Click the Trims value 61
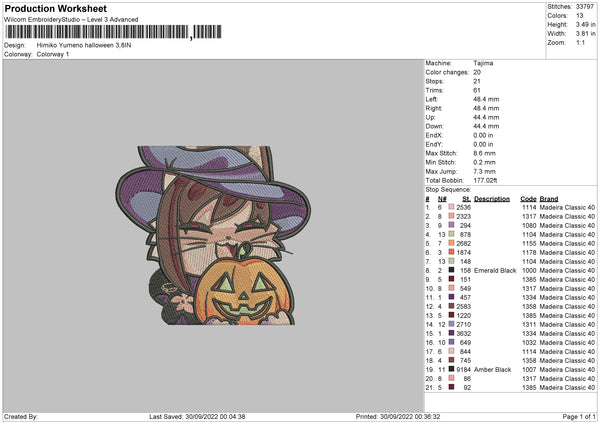 click(x=477, y=90)
